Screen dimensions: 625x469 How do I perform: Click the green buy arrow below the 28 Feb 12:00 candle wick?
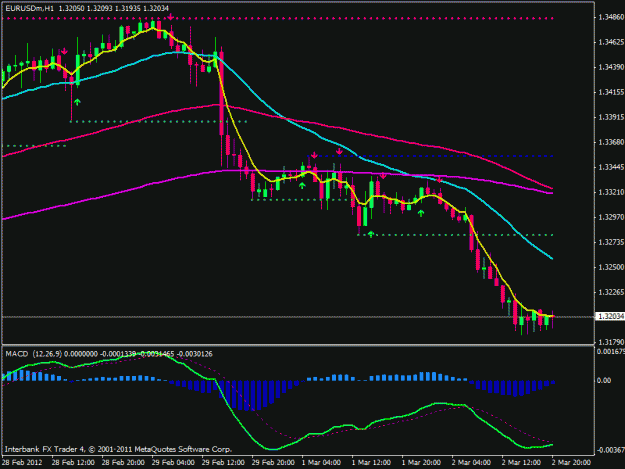point(77,102)
